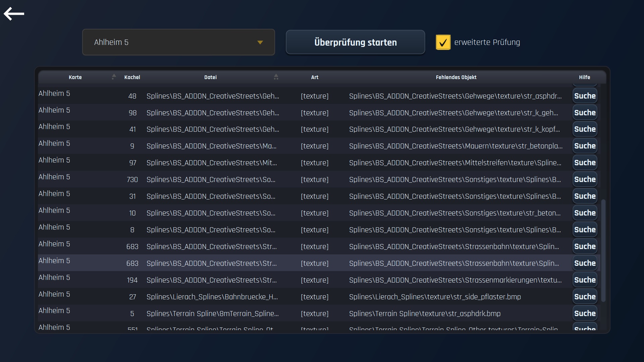The height and width of the screenshot is (362, 644).
Task: Select the Kachel 194 Strassenmarkierungen row
Action: point(211,280)
